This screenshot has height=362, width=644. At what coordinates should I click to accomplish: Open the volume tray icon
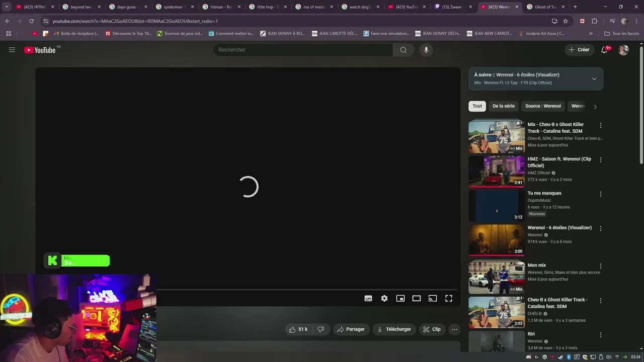[x=609, y=357]
